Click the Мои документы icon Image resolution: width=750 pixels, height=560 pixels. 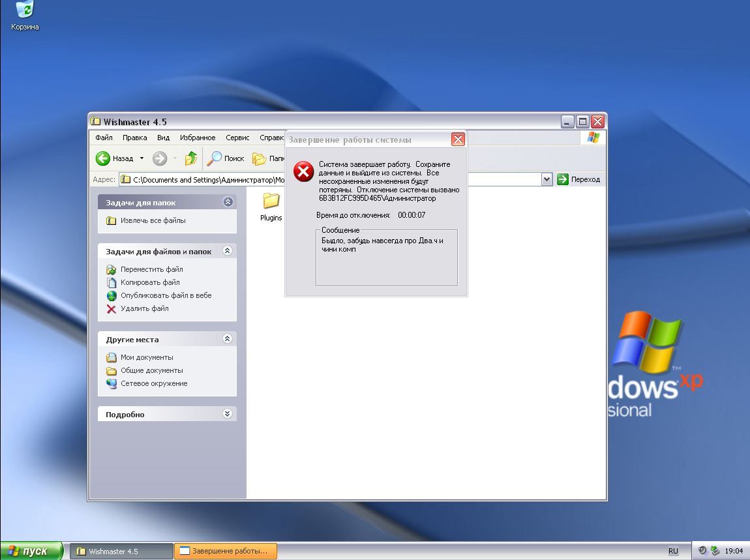(112, 357)
